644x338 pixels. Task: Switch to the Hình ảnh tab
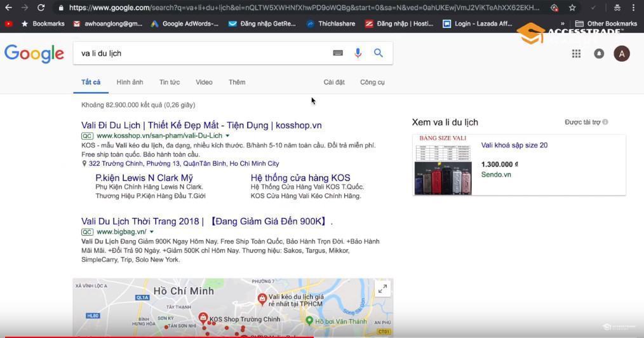click(x=130, y=82)
